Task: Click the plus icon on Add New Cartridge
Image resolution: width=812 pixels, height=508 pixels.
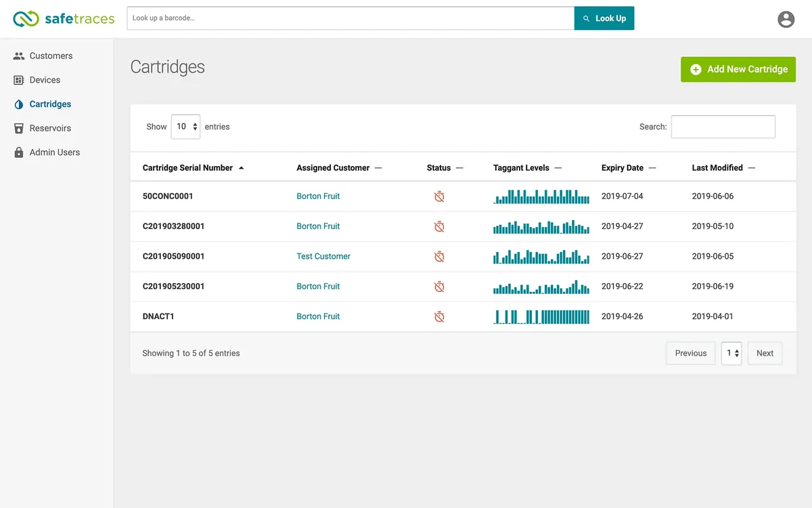Action: 696,69
